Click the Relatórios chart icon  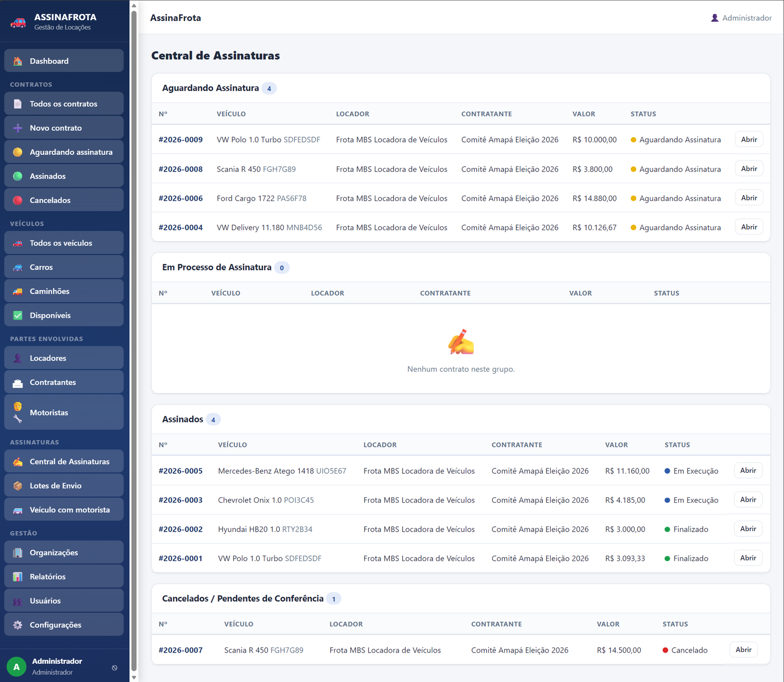pyautogui.click(x=18, y=577)
